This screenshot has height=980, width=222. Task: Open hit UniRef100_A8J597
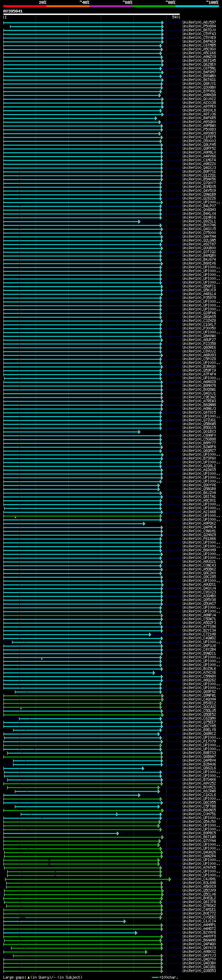pyautogui.click(x=199, y=23)
